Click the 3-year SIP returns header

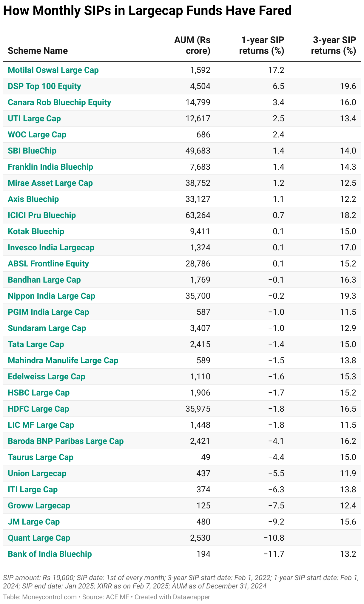click(334, 45)
